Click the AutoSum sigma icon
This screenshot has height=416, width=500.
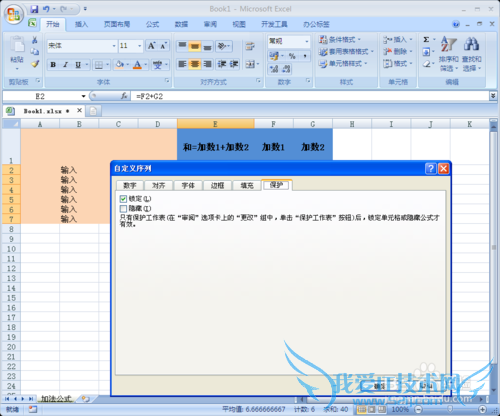click(x=426, y=40)
